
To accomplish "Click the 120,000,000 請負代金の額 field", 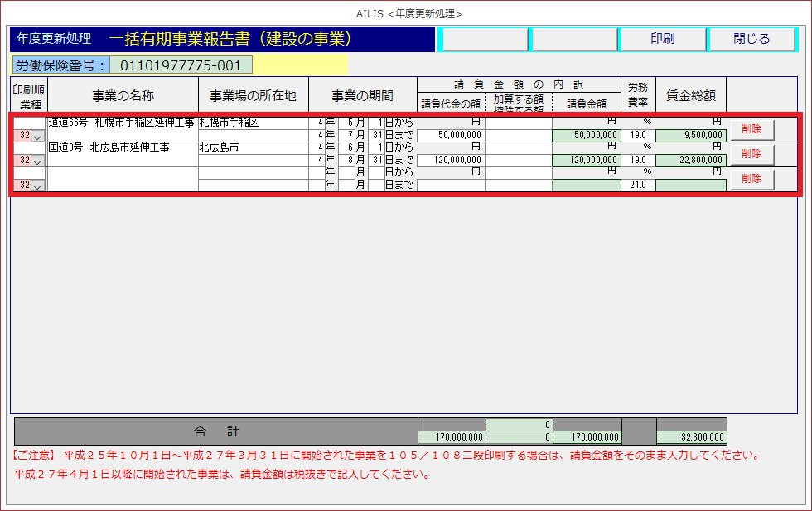I will pyautogui.click(x=451, y=161).
